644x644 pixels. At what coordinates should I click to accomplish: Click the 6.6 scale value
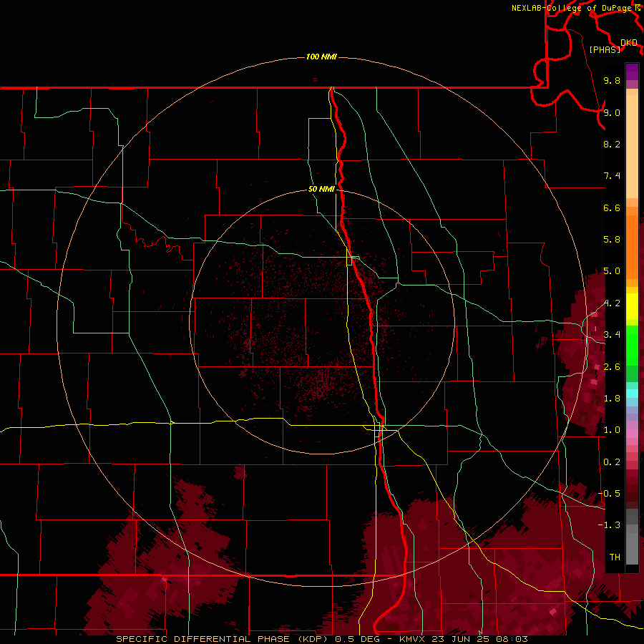click(612, 208)
